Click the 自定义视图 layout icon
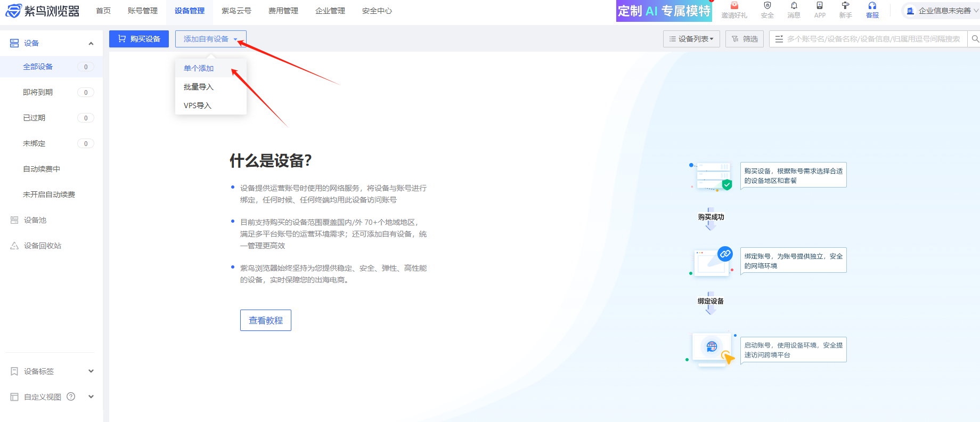This screenshot has height=422, width=980. point(14,397)
